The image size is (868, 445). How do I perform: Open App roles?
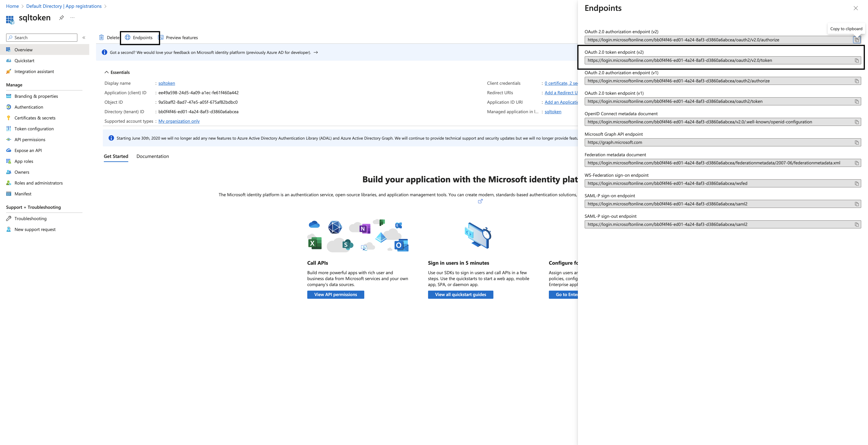point(24,161)
